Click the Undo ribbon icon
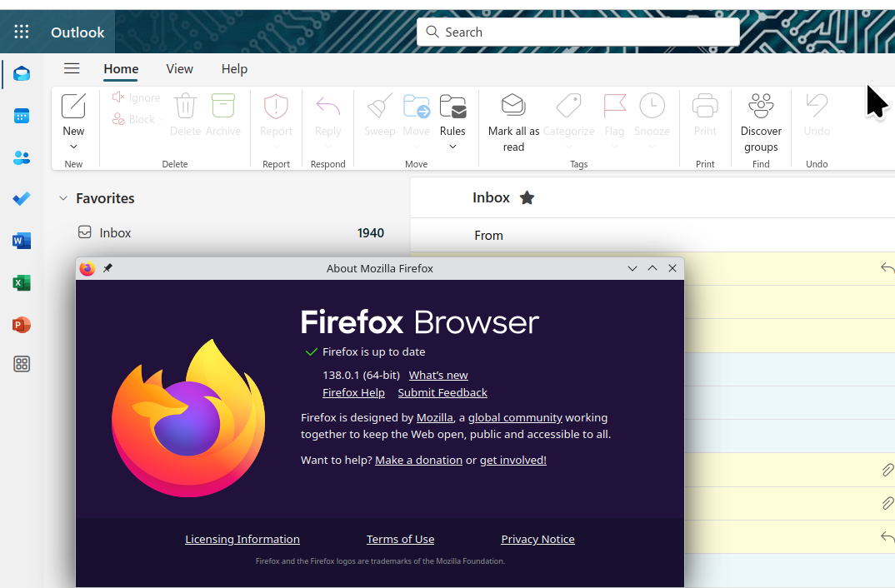The width and height of the screenshot is (895, 588). click(x=817, y=106)
